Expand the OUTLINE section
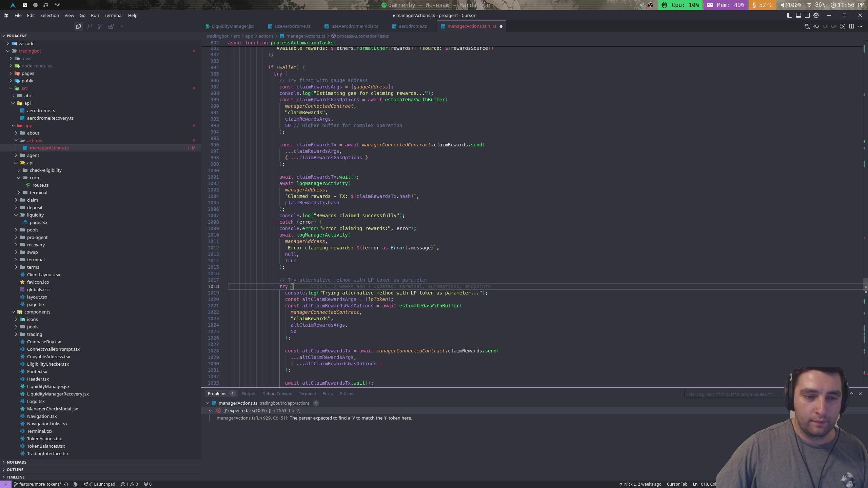Image resolution: width=868 pixels, height=488 pixels. click(100, 469)
